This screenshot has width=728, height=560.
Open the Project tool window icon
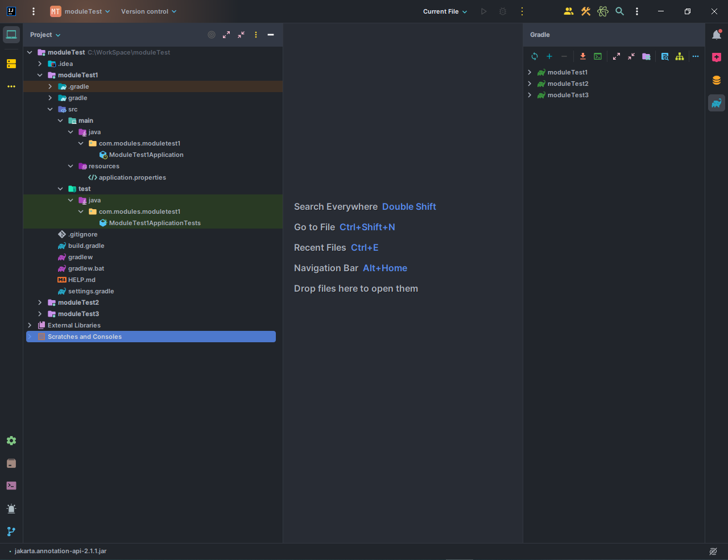pyautogui.click(x=11, y=35)
